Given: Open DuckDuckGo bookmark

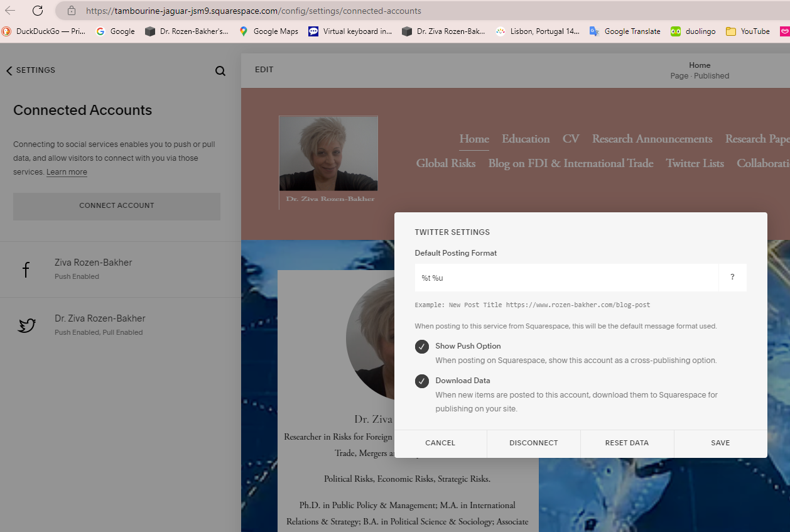Looking at the screenshot, I should pyautogui.click(x=43, y=31).
